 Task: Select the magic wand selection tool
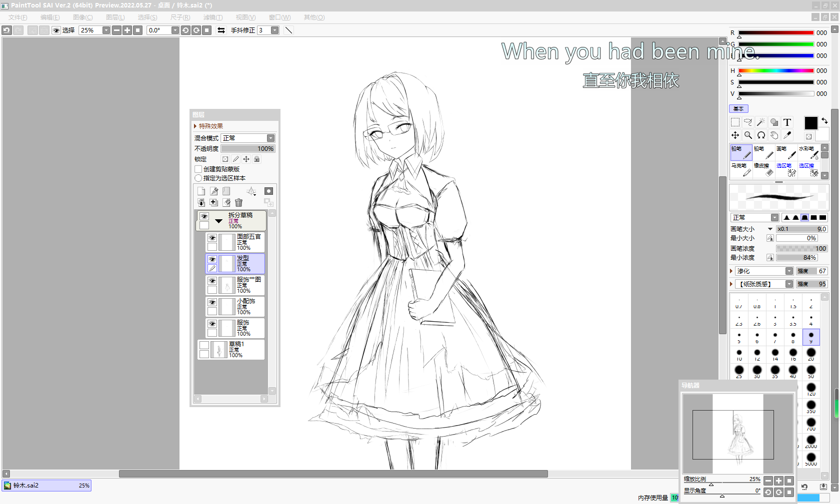(760, 122)
